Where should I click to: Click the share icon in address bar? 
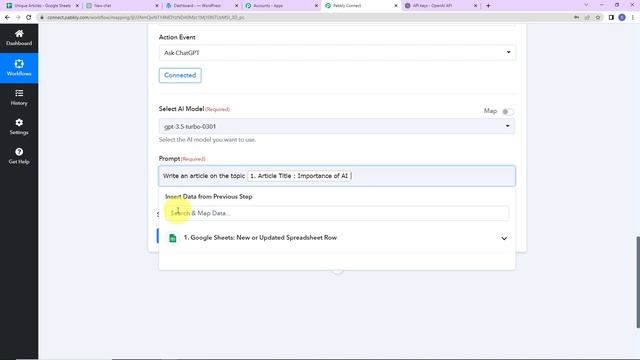(587, 18)
